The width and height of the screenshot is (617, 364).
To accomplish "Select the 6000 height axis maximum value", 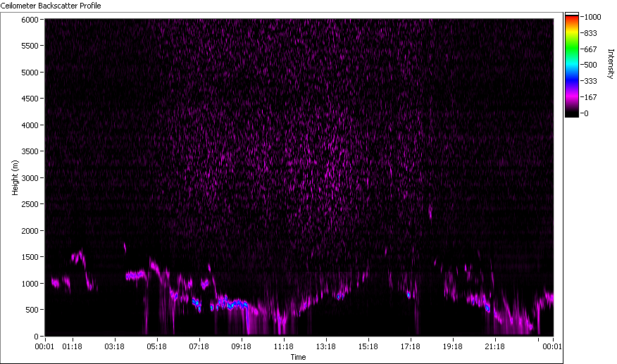I will coord(28,20).
